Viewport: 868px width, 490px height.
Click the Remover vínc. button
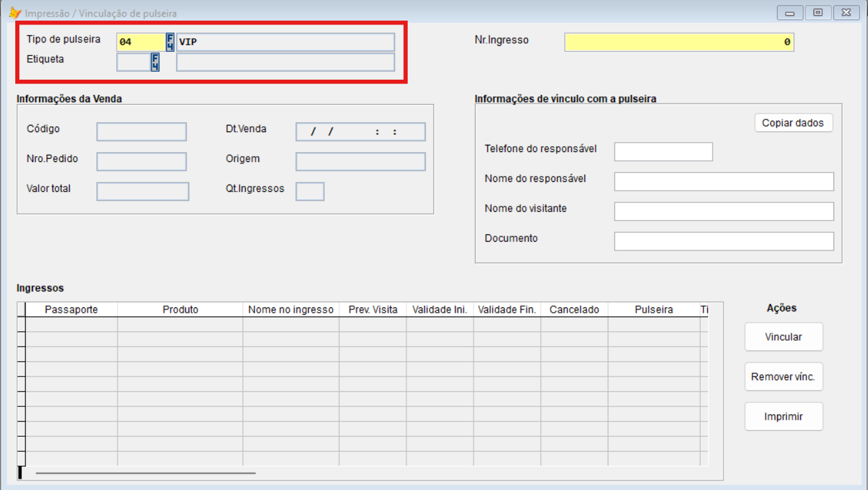coord(784,376)
